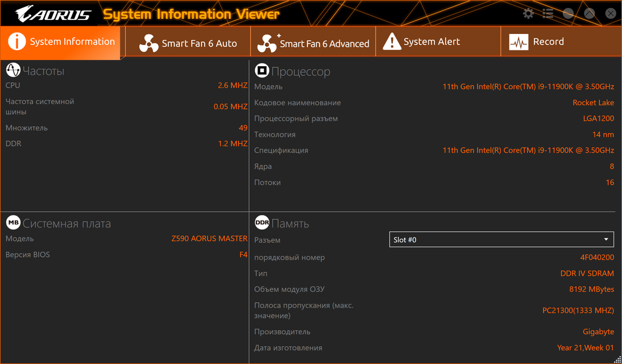The height and width of the screenshot is (364, 622).
Task: Click the System Information Viewer title text
Action: point(191,15)
